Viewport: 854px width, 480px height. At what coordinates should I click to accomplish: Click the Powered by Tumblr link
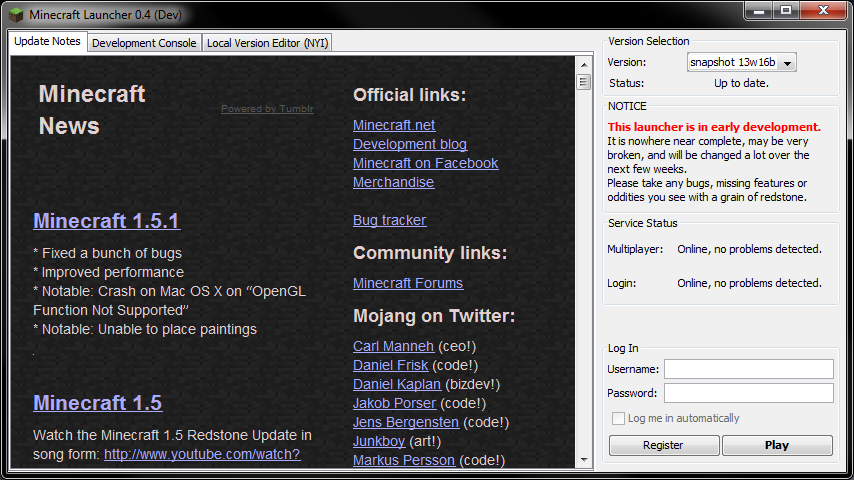tap(267, 109)
